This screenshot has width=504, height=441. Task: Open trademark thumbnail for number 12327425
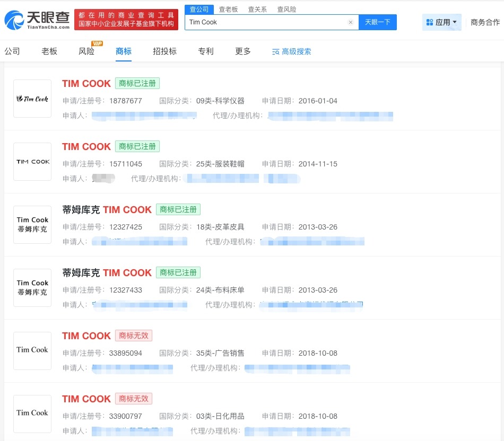32,225
